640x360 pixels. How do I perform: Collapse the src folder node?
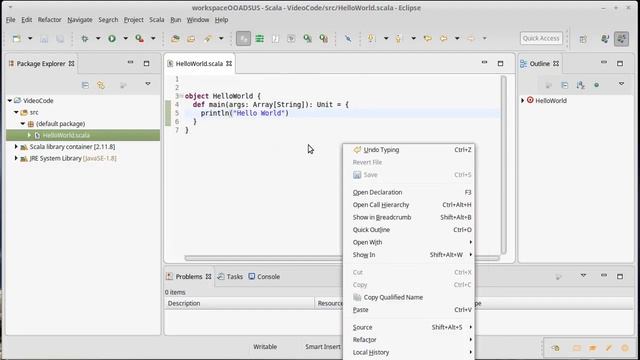tap(16, 112)
